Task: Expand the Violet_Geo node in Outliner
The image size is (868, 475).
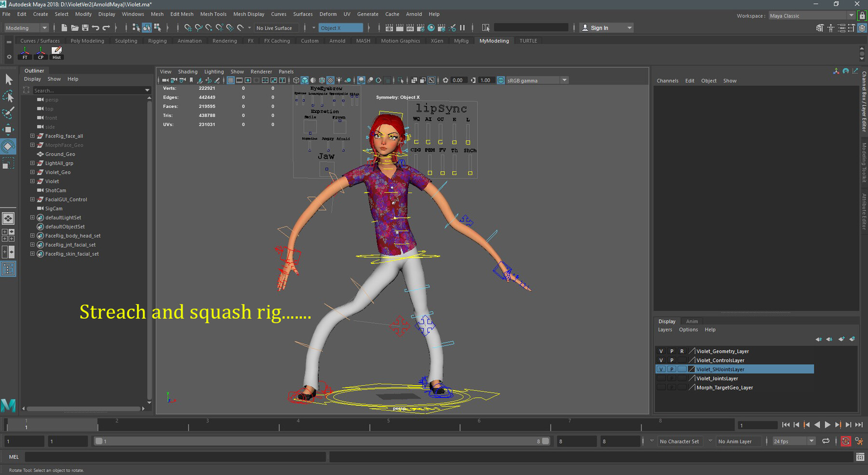Action: coord(32,172)
